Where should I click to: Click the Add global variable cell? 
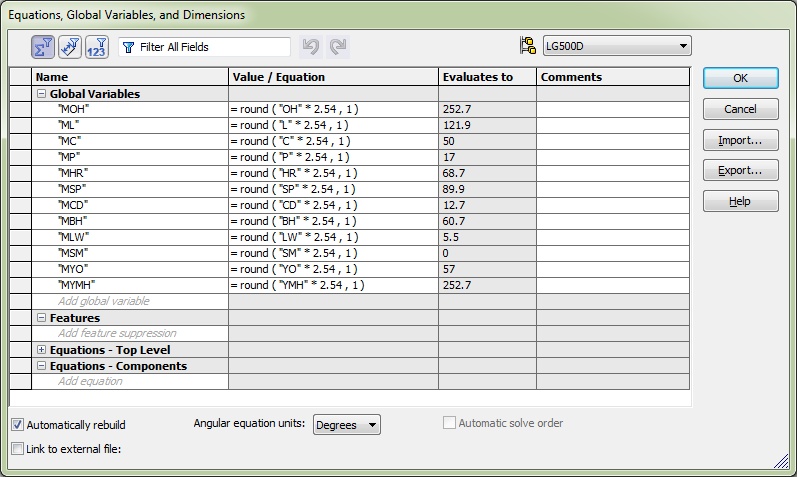(130, 301)
